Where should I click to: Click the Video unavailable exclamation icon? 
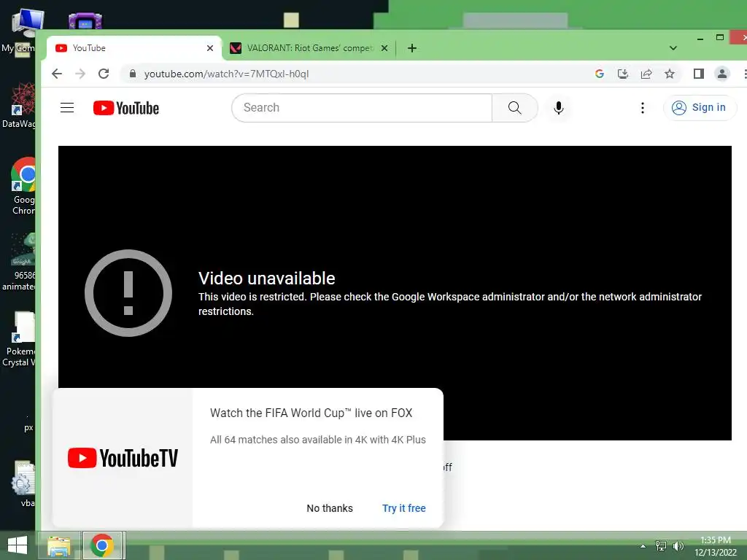point(128,293)
